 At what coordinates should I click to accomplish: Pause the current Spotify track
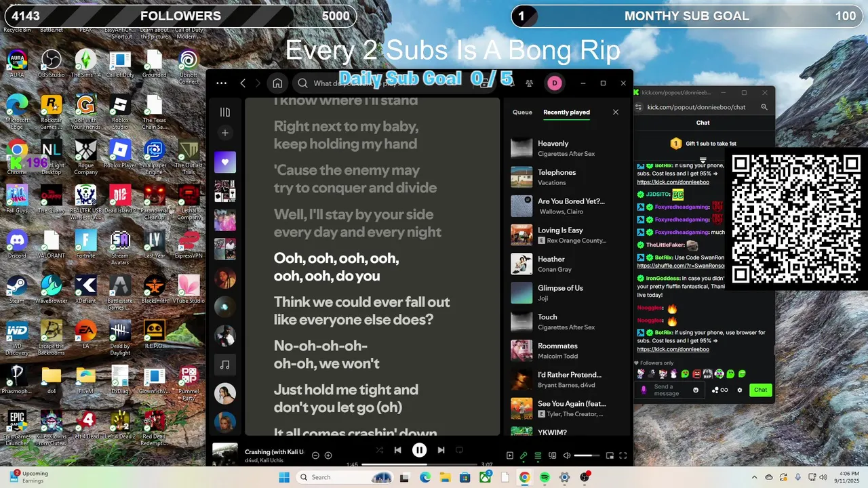coord(419,450)
